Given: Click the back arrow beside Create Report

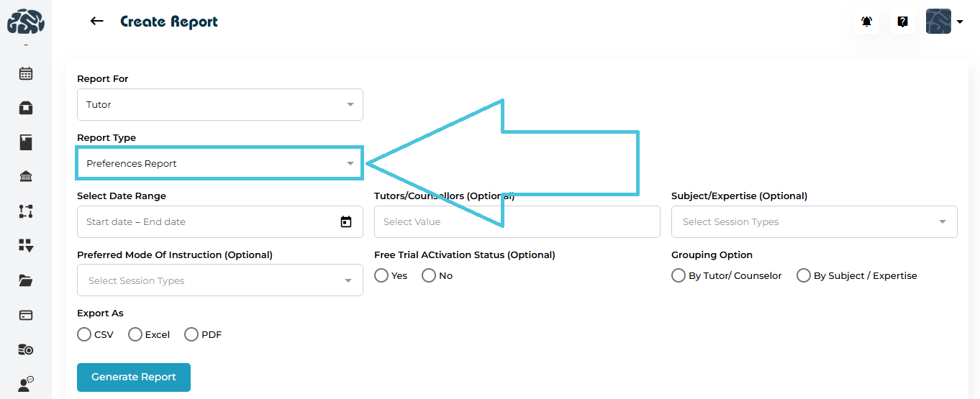Looking at the screenshot, I should 97,22.
